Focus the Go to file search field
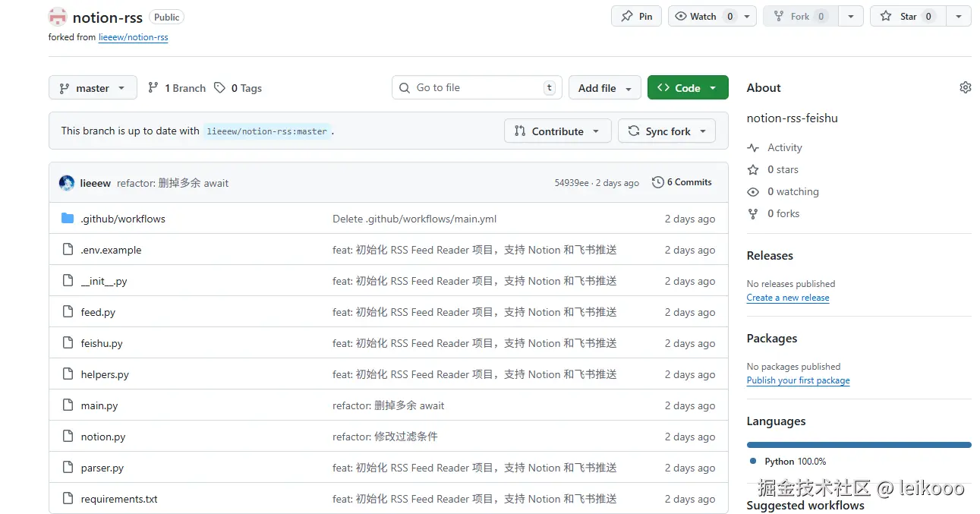Screen dimensions: 980x514 click(x=477, y=88)
